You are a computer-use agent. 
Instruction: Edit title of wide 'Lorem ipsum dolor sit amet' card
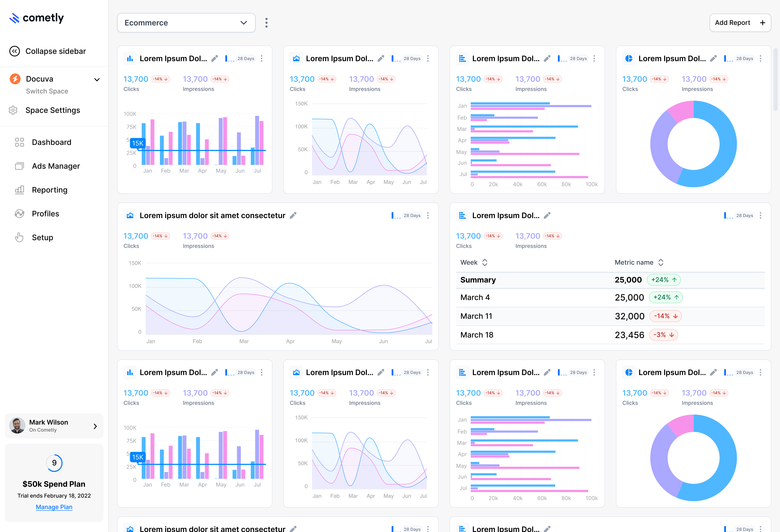pyautogui.click(x=293, y=215)
